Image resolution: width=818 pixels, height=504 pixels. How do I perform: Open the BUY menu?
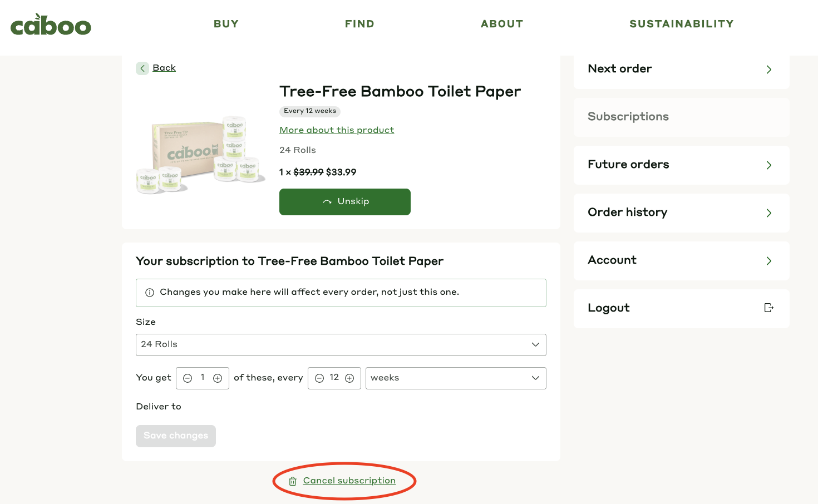[x=226, y=24]
